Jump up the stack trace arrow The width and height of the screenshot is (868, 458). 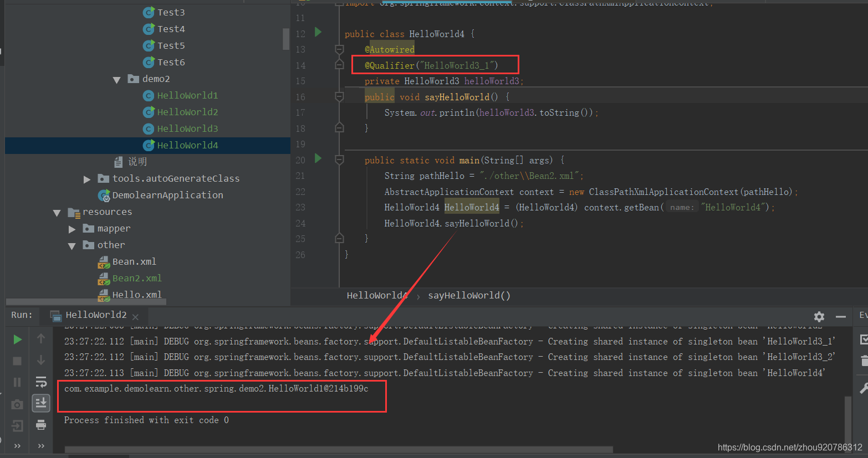pyautogui.click(x=41, y=338)
